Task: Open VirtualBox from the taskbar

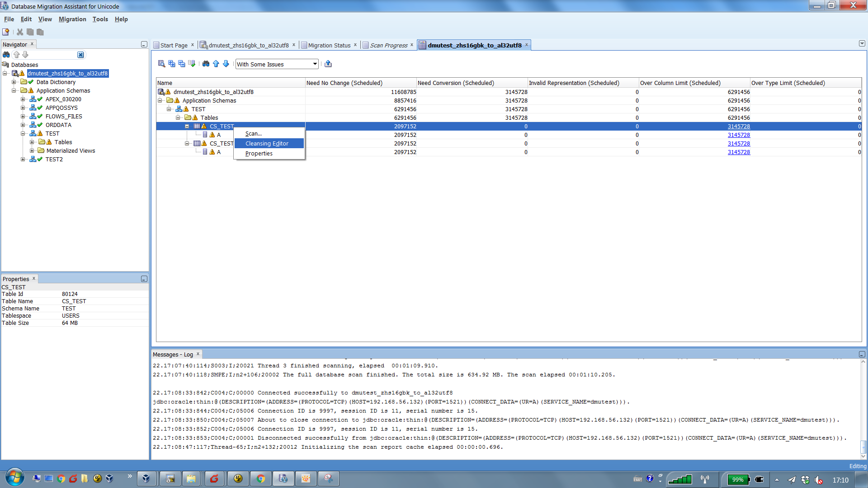Action: tap(146, 479)
